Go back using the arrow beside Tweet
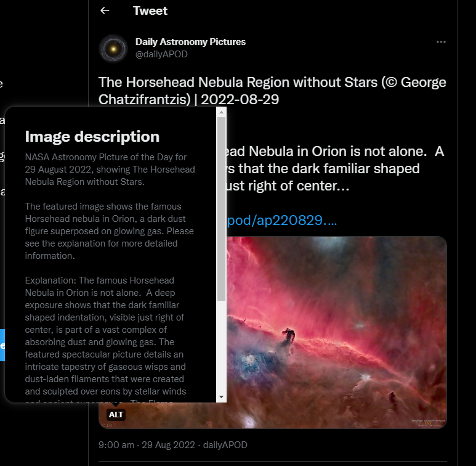 tap(105, 10)
